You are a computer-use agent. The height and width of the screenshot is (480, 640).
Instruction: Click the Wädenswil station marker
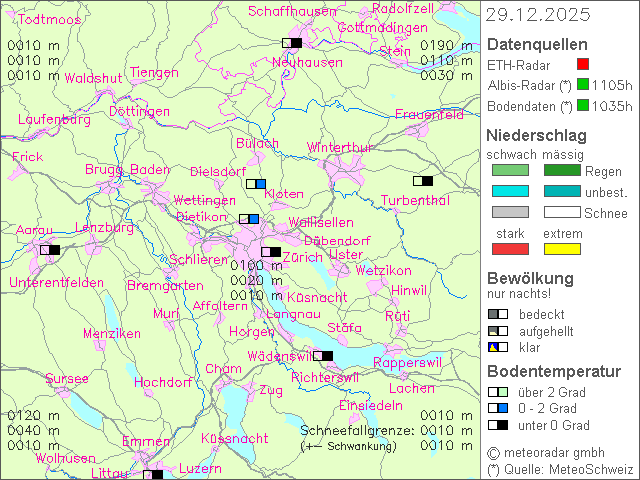coord(322,356)
